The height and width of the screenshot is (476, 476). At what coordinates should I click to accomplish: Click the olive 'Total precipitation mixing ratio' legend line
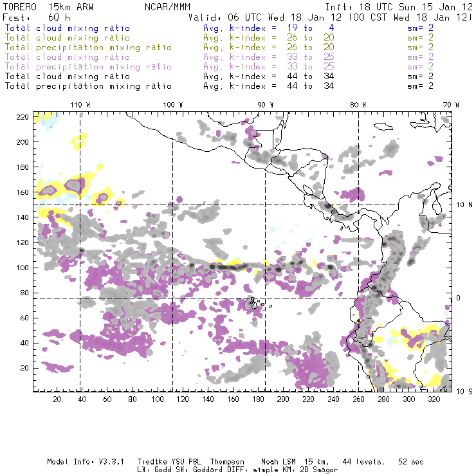[88, 48]
